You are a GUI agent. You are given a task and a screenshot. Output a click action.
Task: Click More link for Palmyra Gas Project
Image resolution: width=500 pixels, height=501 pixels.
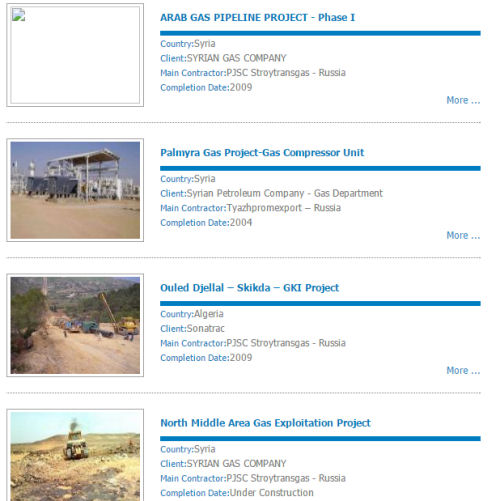[x=463, y=235]
